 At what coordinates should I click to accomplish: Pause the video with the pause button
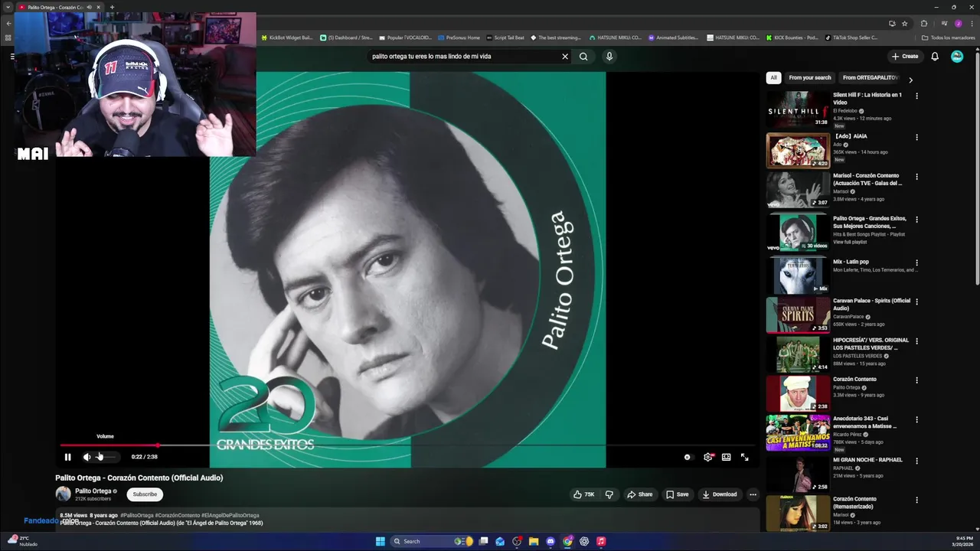pyautogui.click(x=67, y=457)
